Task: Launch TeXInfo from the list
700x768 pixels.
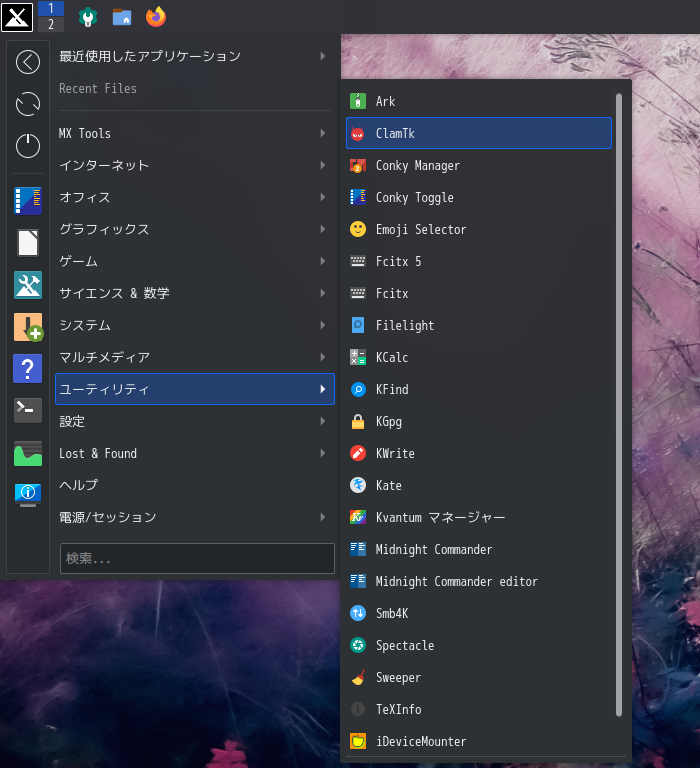Action: [x=479, y=709]
